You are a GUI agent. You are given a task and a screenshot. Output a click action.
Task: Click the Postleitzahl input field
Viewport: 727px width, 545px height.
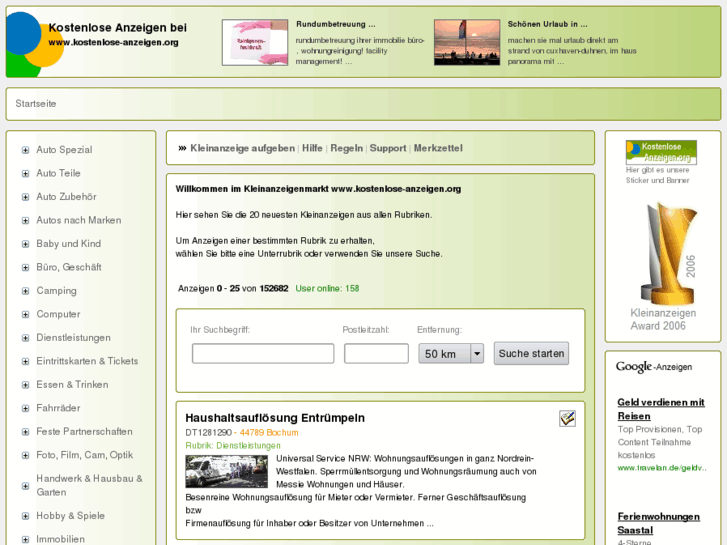(376, 354)
